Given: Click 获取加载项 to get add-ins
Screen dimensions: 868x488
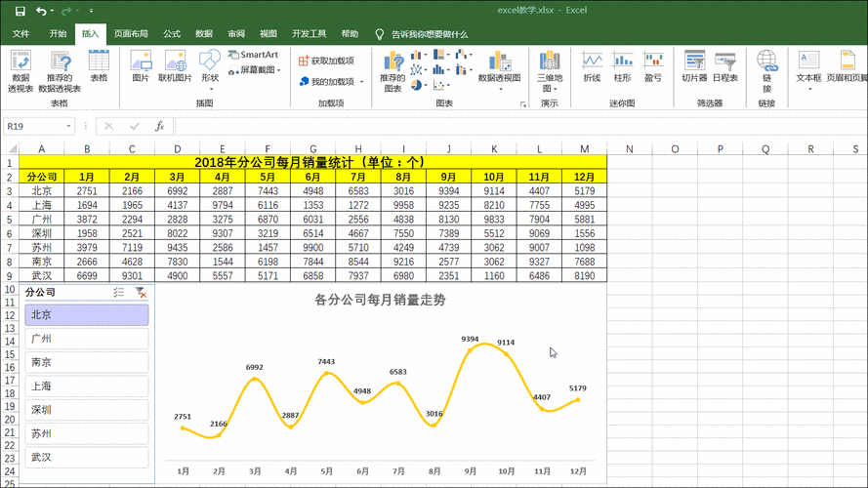Looking at the screenshot, I should (327, 61).
